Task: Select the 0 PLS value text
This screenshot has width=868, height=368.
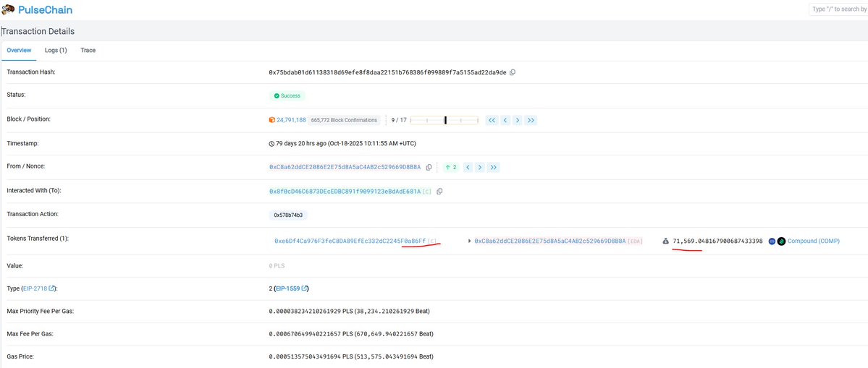Action: 277,266
